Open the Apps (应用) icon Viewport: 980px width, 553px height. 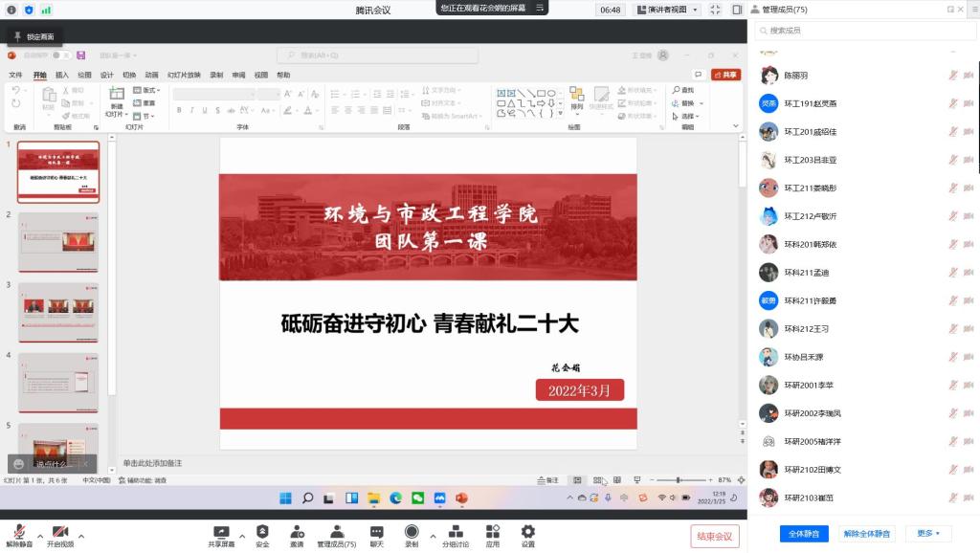pos(492,532)
